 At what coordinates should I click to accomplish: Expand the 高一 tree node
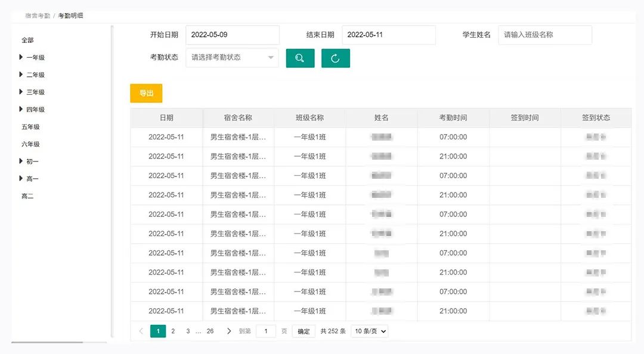(20, 178)
